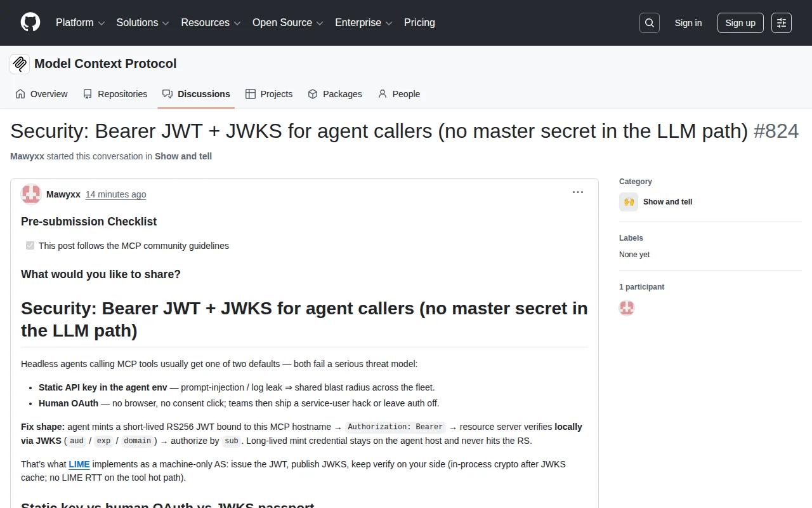This screenshot has height=508, width=812.
Task: Expand the Enterprise menu
Action: point(363,23)
